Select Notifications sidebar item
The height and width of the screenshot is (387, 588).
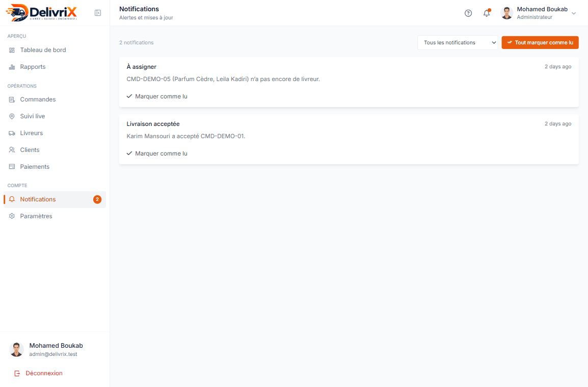pos(55,199)
